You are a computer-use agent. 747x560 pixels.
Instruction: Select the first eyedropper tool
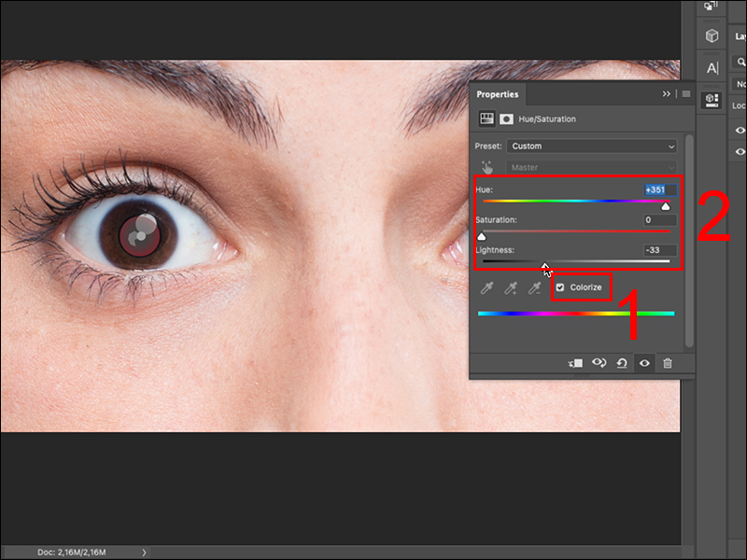486,287
